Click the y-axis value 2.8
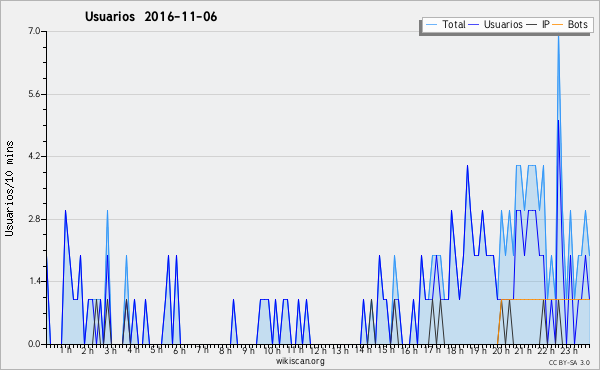Image resolution: width=600 pixels, height=370 pixels. (x=34, y=219)
